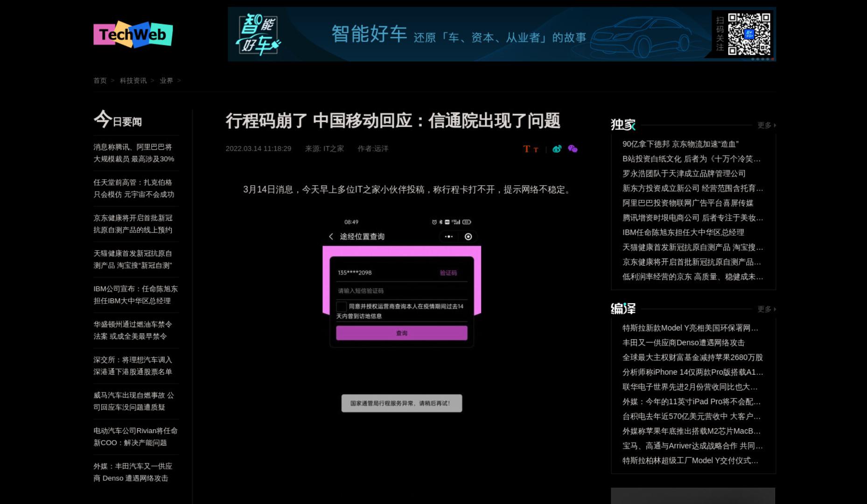Click the thumbnail below the 编译 list
This screenshot has width=867, height=504.
tap(693, 496)
